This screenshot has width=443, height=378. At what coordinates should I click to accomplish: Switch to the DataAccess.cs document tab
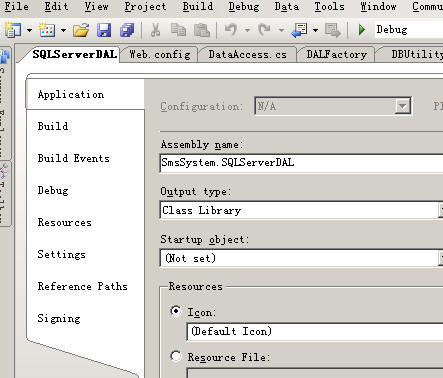247,54
